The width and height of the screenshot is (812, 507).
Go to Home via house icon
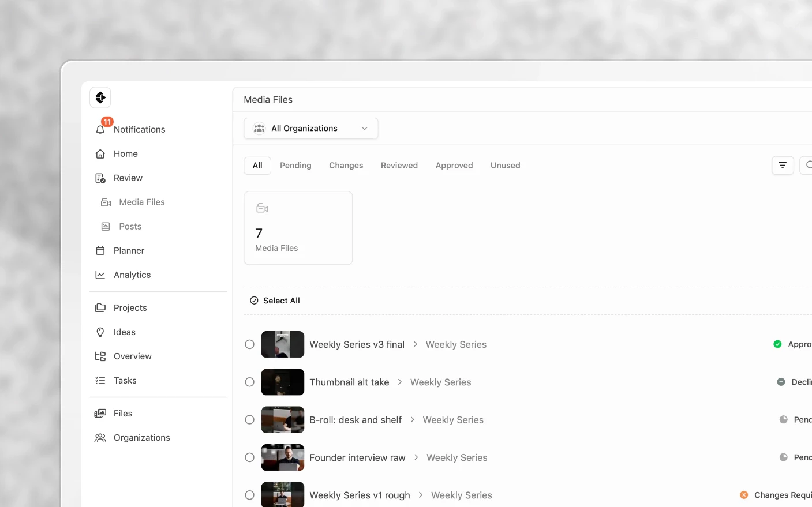(100, 154)
